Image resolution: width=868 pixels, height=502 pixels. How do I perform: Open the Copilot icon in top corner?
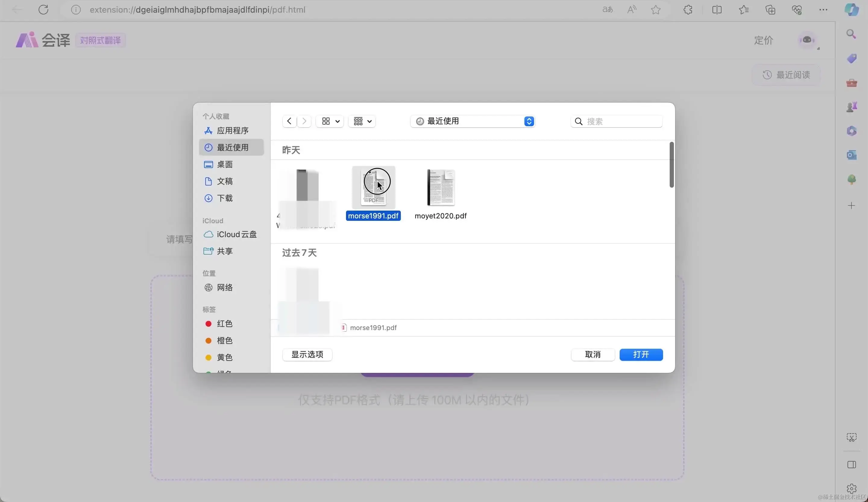[x=852, y=10]
